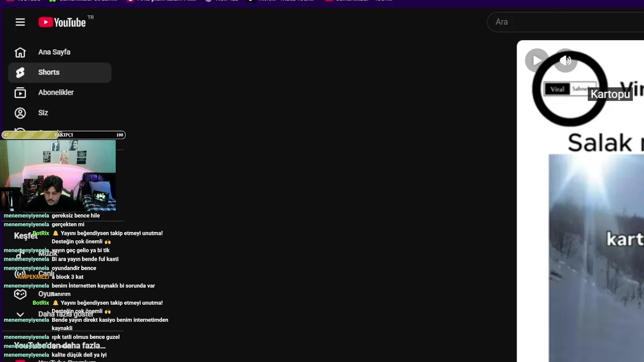Click chat message 'ışık tatli olmus bence guzel'
Viewport: 644px width, 362px height.
(x=86, y=337)
